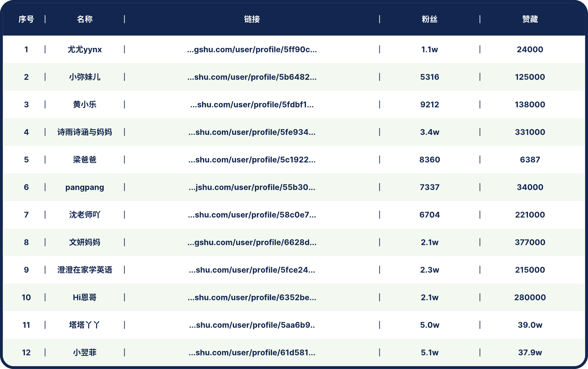
Task: Open 文妍妈妈 profile link
Action: (x=252, y=242)
